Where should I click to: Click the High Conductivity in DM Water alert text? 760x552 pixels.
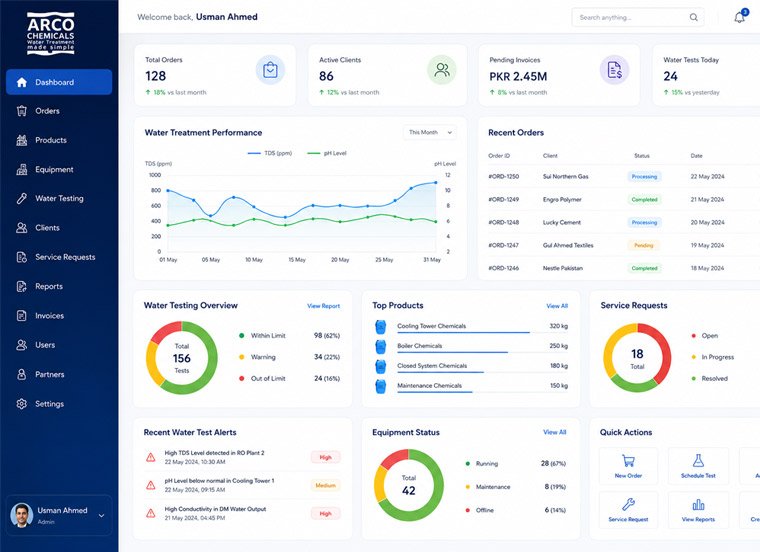(x=215, y=509)
